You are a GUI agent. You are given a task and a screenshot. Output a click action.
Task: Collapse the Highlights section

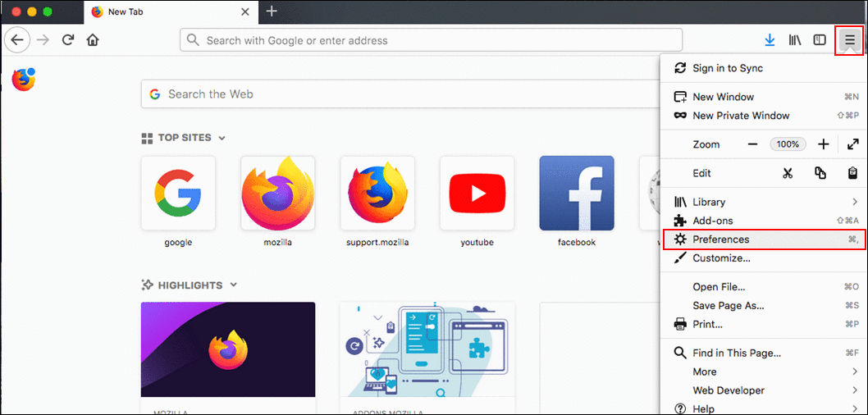coord(233,285)
